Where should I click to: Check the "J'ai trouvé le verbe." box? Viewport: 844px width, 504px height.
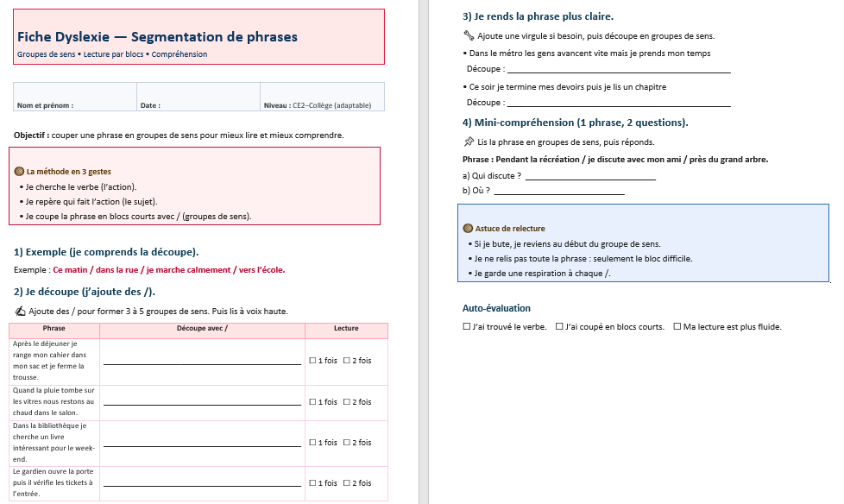(x=467, y=327)
